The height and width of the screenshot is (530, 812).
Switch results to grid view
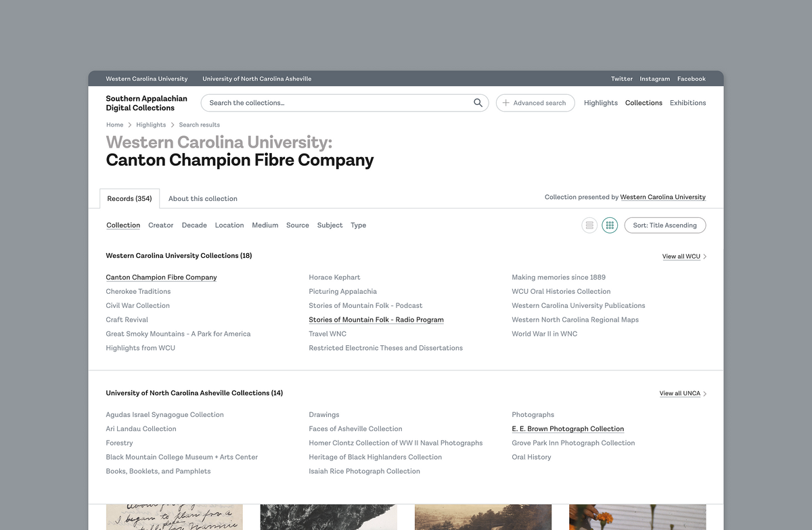pyautogui.click(x=610, y=225)
